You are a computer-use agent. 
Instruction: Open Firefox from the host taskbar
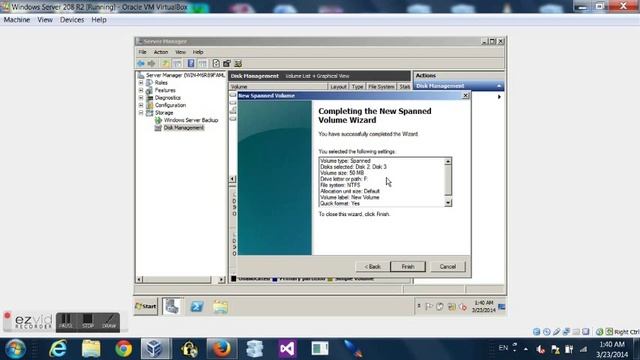pyautogui.click(x=222, y=349)
